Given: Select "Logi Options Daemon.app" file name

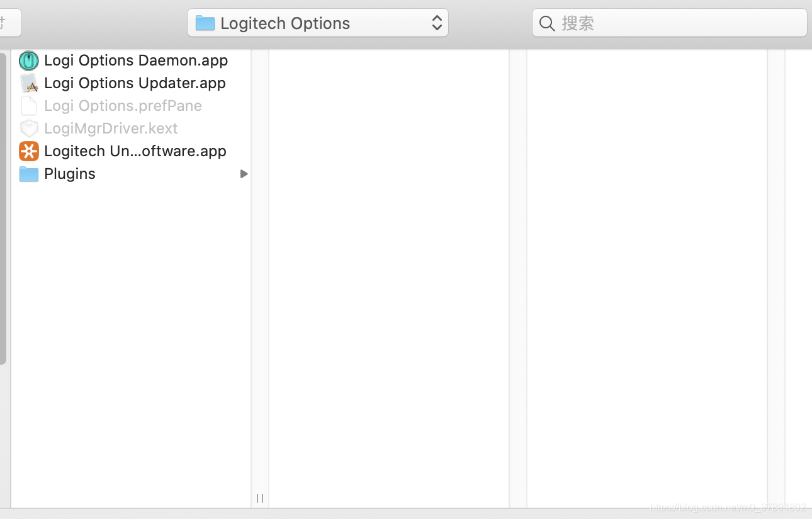Looking at the screenshot, I should pos(136,60).
